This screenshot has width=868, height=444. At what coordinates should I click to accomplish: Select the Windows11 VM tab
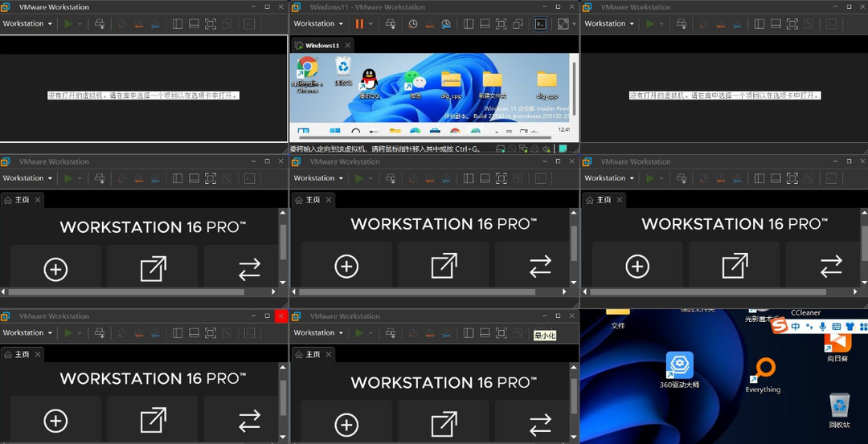[x=321, y=45]
